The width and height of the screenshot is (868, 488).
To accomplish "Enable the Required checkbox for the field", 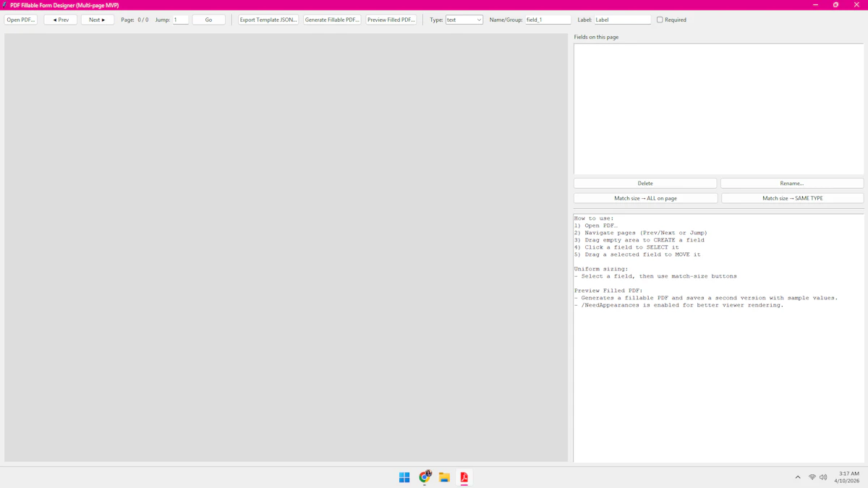I will point(660,20).
